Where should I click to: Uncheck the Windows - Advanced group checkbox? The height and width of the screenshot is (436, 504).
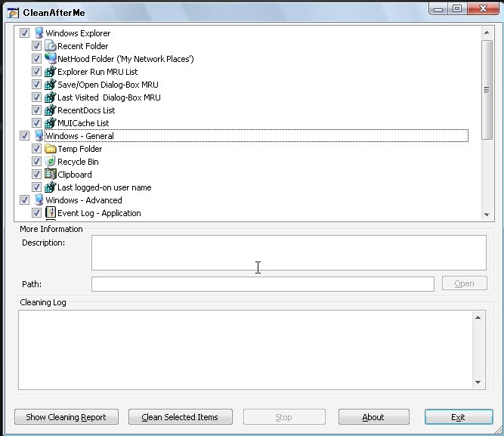click(24, 200)
